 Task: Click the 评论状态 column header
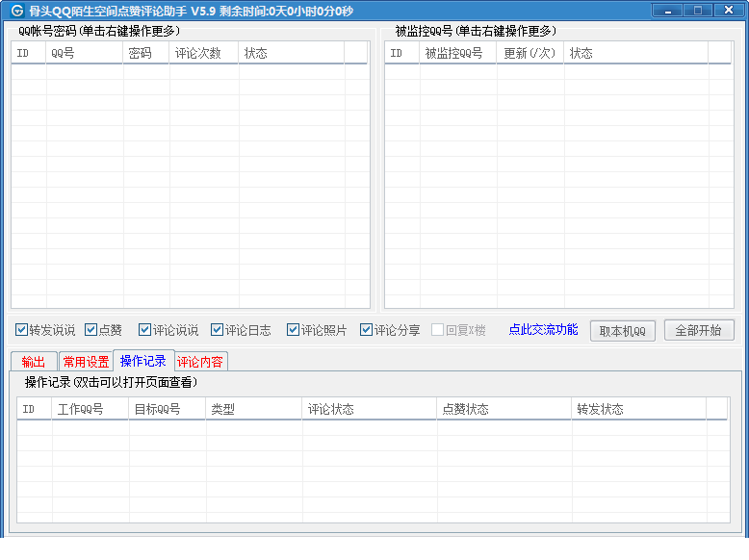coord(370,409)
